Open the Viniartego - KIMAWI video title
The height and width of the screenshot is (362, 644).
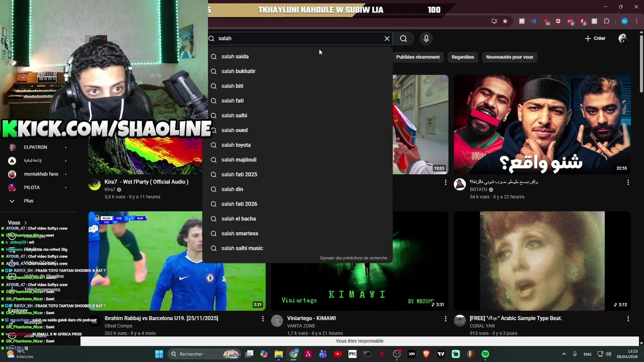(311, 318)
